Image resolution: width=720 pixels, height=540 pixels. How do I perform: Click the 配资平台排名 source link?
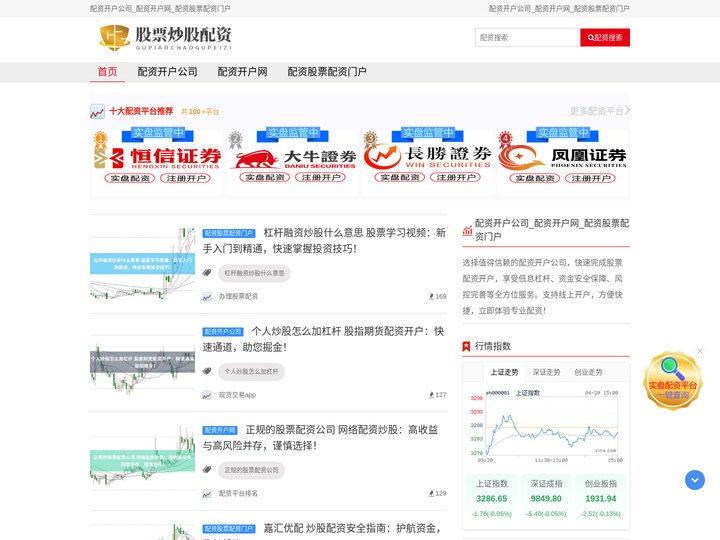[x=238, y=494]
